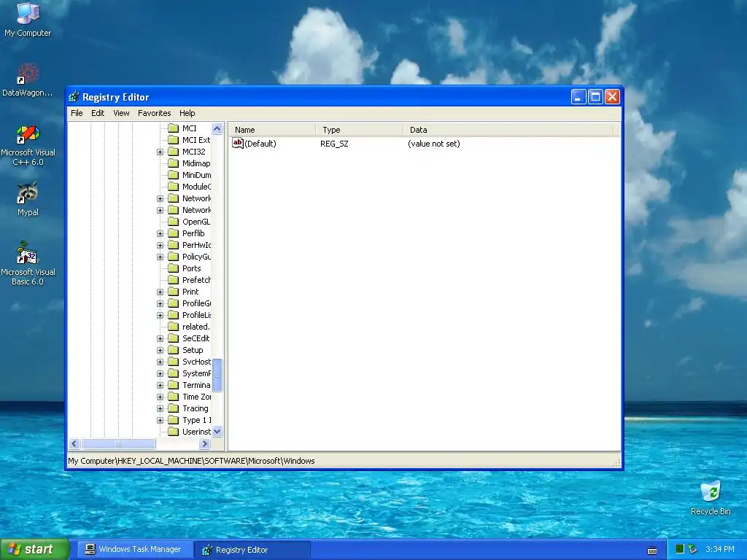Open the Start menu
The width and height of the screenshot is (747, 560).
click(x=34, y=550)
